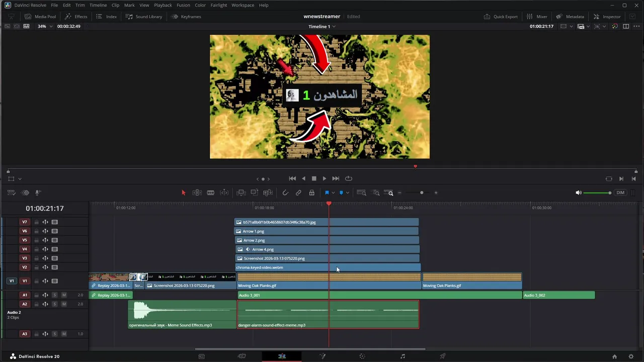Open the Fusion menu
644x362 pixels.
pyautogui.click(x=183, y=5)
